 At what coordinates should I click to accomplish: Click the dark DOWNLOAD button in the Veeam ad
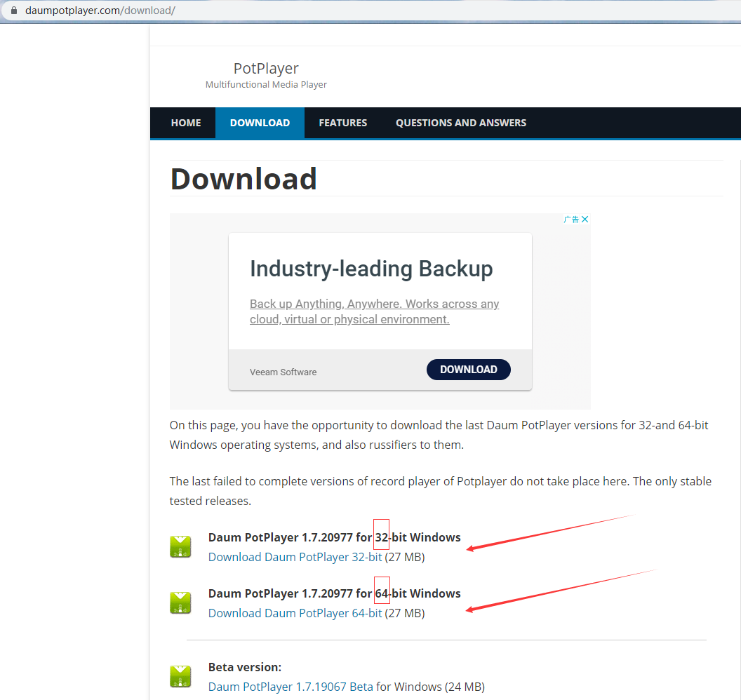pos(468,370)
